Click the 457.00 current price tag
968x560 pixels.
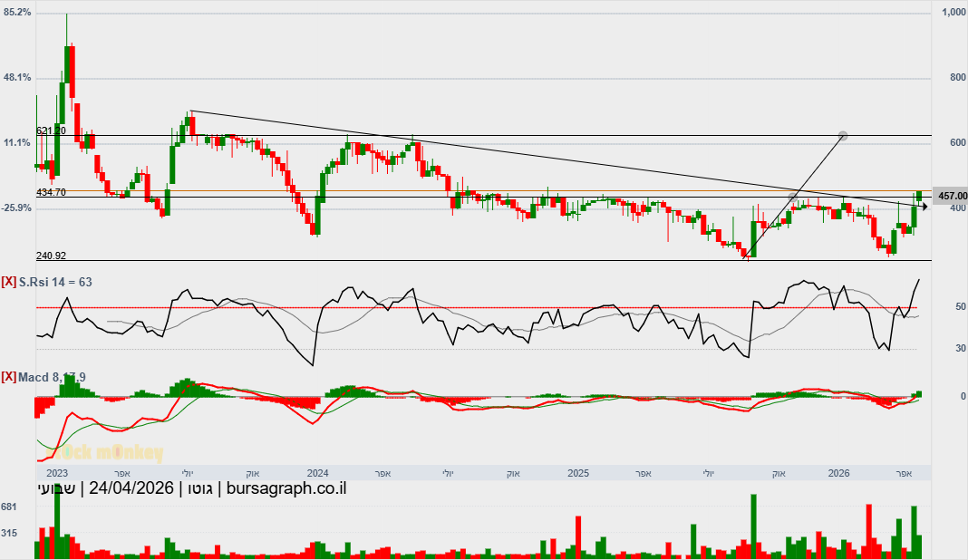point(952,196)
